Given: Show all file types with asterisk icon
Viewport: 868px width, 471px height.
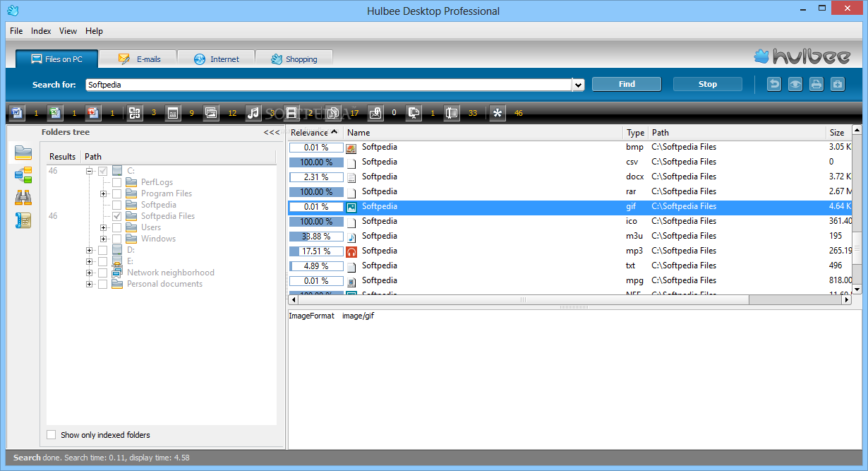Looking at the screenshot, I should (x=498, y=112).
